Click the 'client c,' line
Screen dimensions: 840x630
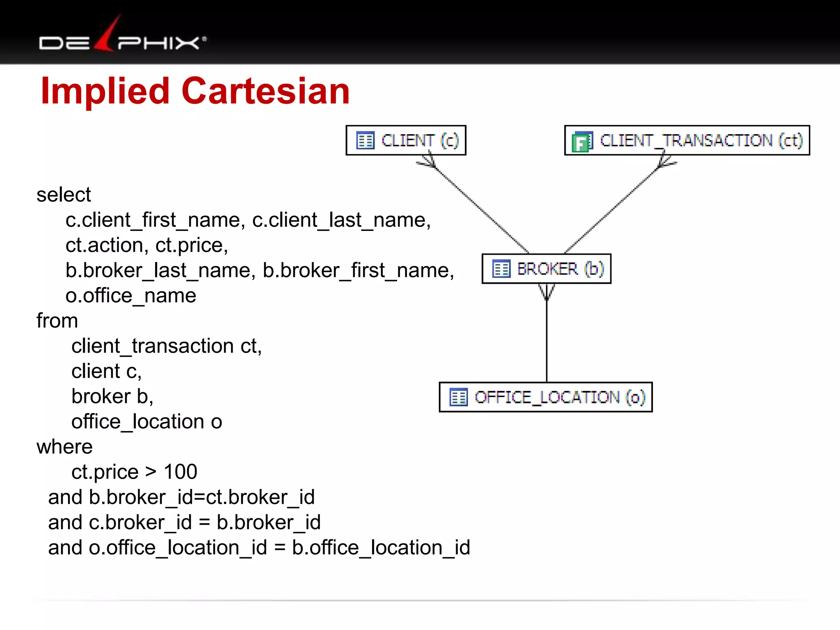[x=107, y=372]
